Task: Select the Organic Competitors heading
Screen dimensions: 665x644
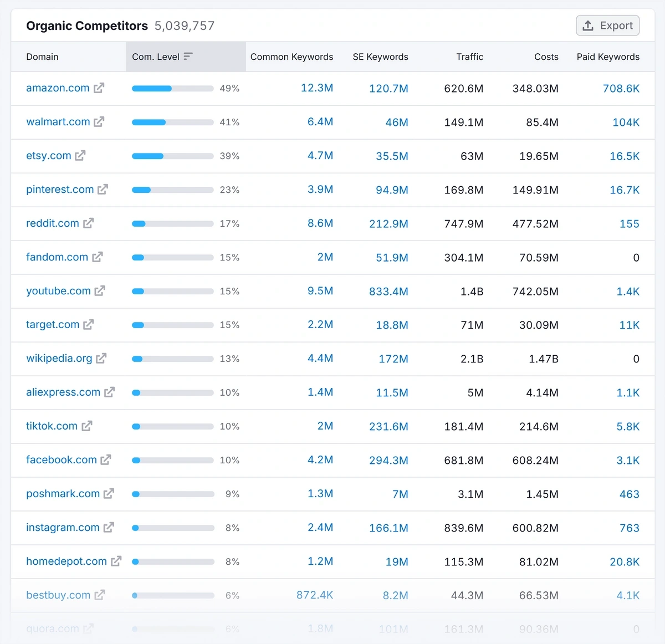Action: tap(87, 26)
